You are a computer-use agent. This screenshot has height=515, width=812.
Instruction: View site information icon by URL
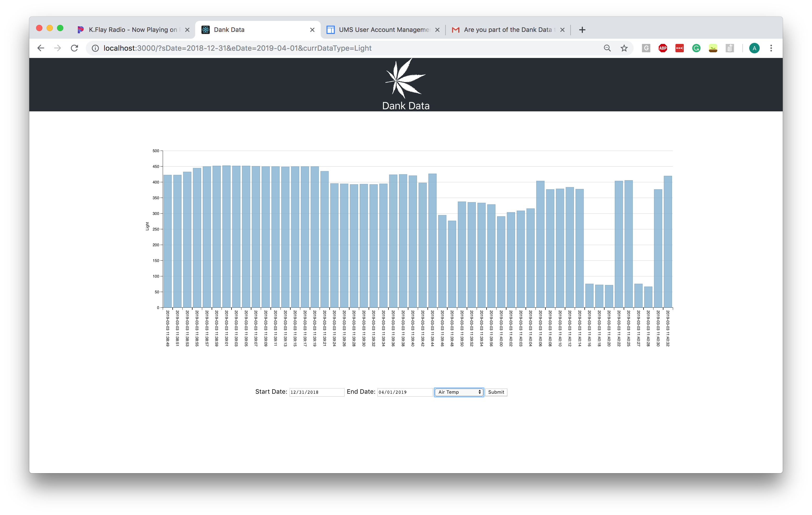[95, 48]
